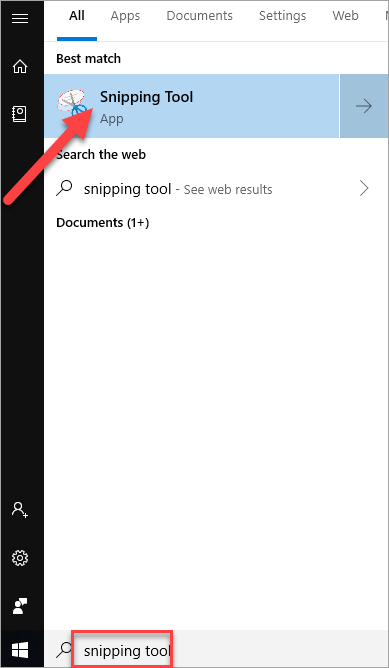Expand the Documents (1+) section
Viewport: 389px width, 668px height.
click(103, 223)
